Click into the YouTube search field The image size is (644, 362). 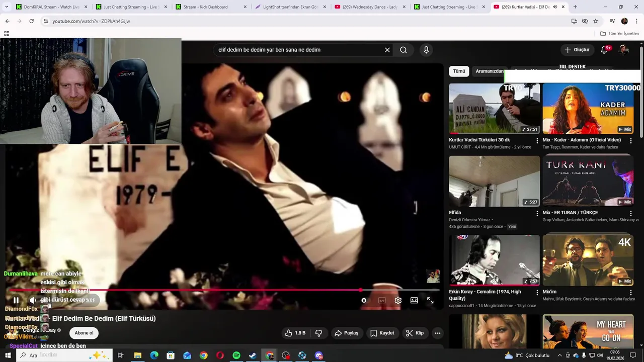[x=299, y=50]
